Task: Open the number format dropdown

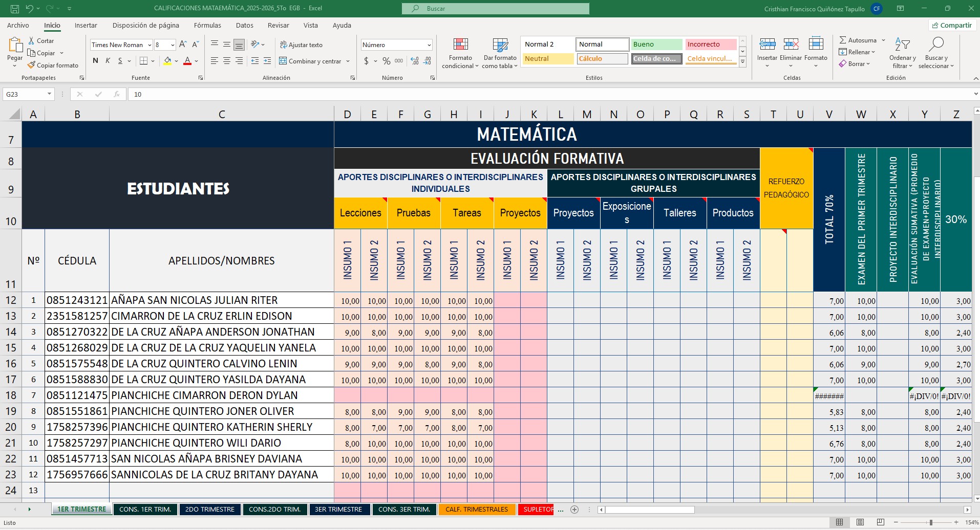Action: pyautogui.click(x=429, y=45)
